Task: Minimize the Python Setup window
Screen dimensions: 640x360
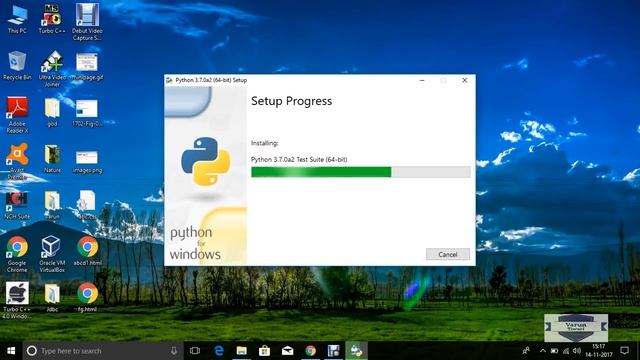Action: pos(422,80)
